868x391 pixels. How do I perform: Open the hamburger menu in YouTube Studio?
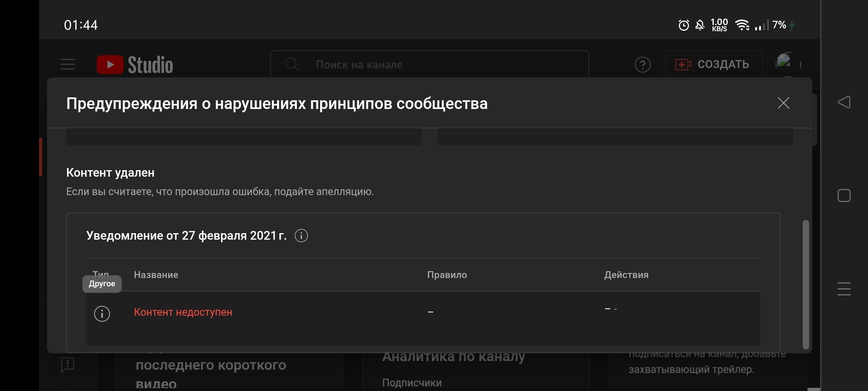point(68,64)
